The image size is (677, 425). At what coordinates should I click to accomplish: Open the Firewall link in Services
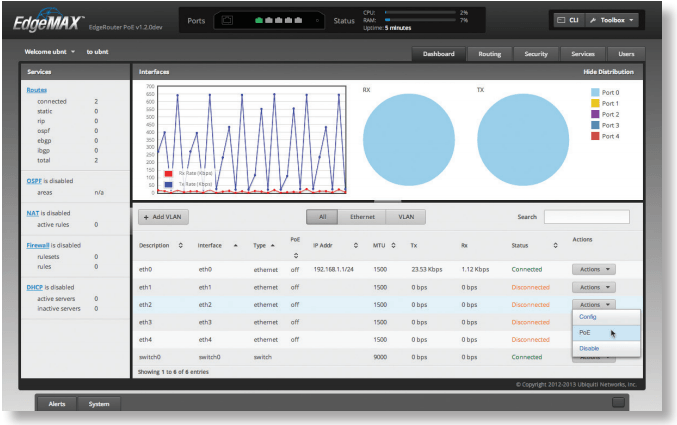point(38,244)
